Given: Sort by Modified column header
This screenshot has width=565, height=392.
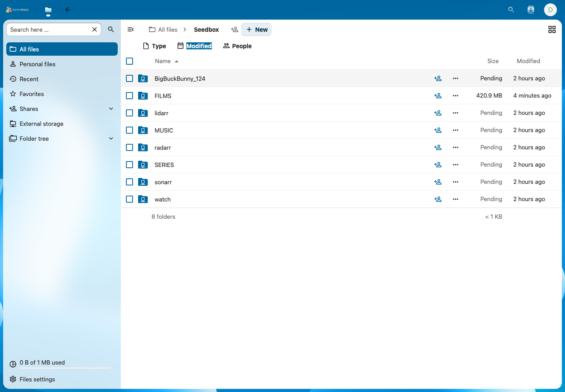Looking at the screenshot, I should [x=528, y=61].
